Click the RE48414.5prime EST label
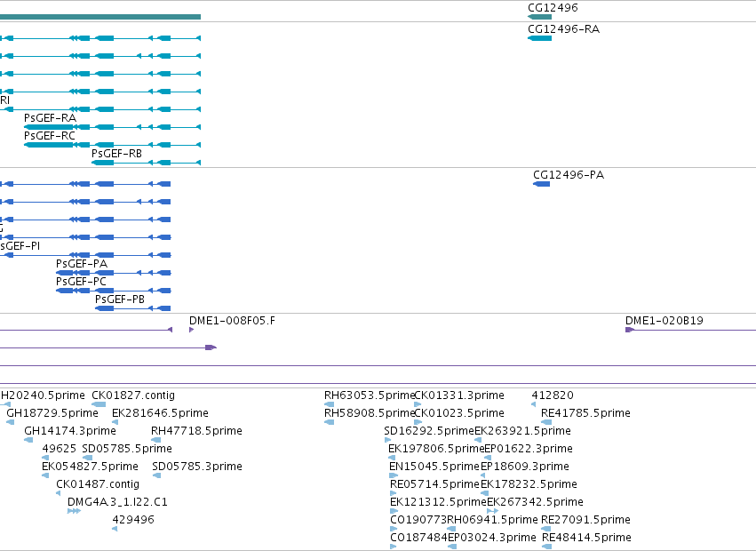756x551 pixels. pyautogui.click(x=586, y=537)
